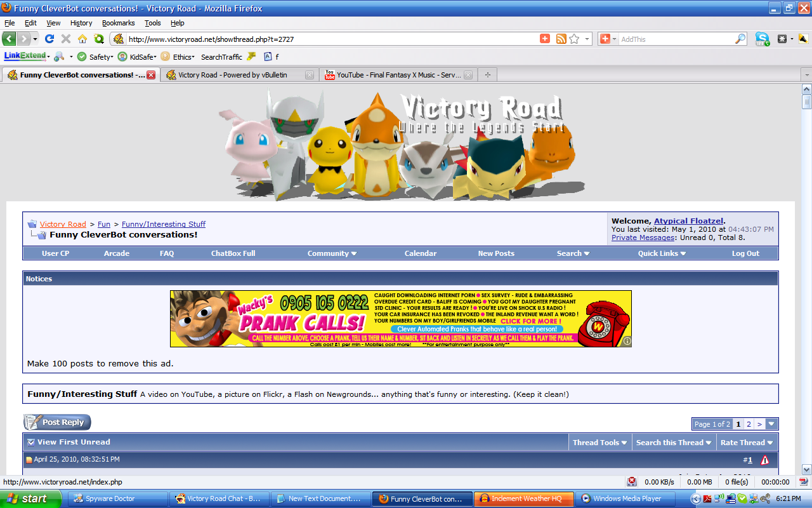Expand the Community menu in forum navbar

[x=332, y=253]
